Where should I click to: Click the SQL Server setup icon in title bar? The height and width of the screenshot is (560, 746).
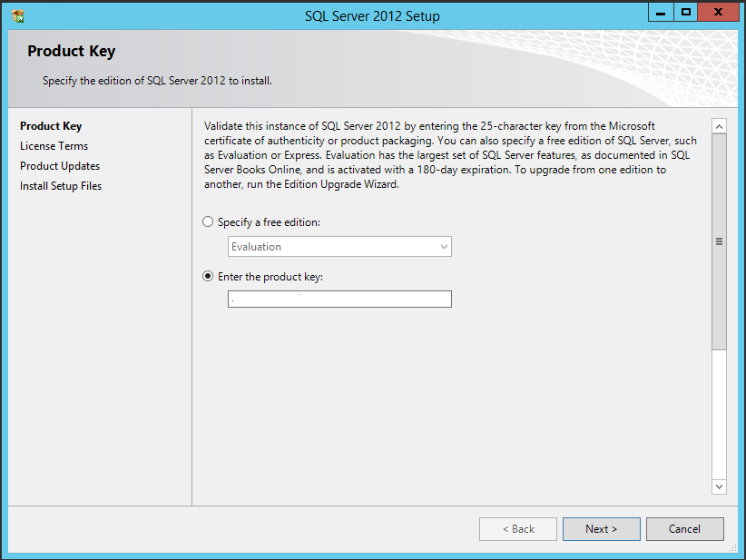click(x=16, y=15)
